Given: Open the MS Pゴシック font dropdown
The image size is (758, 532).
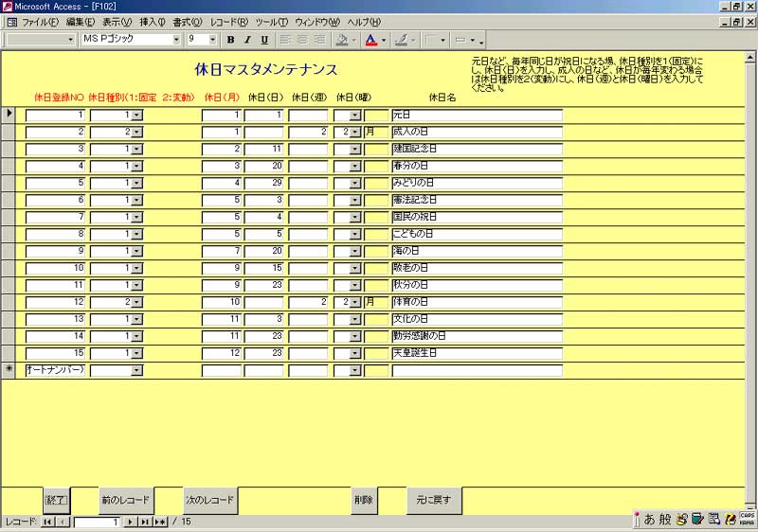Looking at the screenshot, I should point(176,40).
